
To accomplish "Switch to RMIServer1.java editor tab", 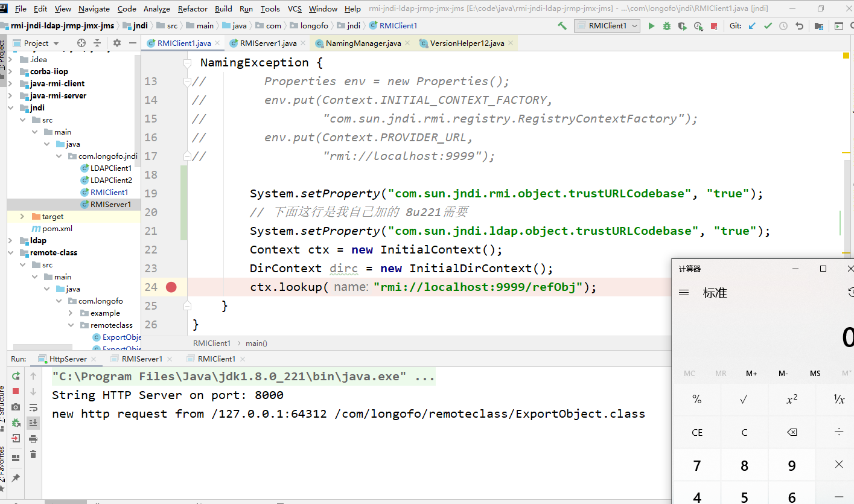I will pos(267,43).
